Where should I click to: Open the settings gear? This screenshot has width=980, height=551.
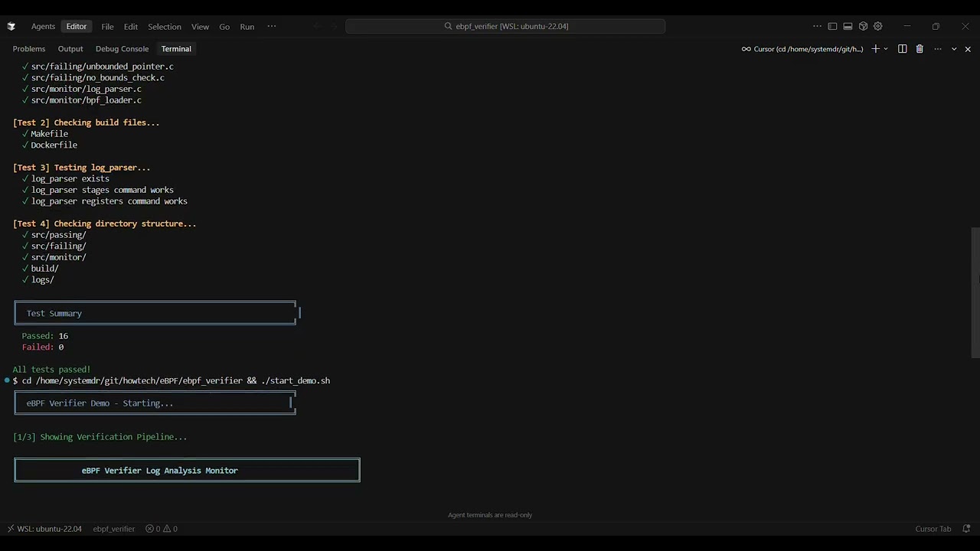click(878, 26)
